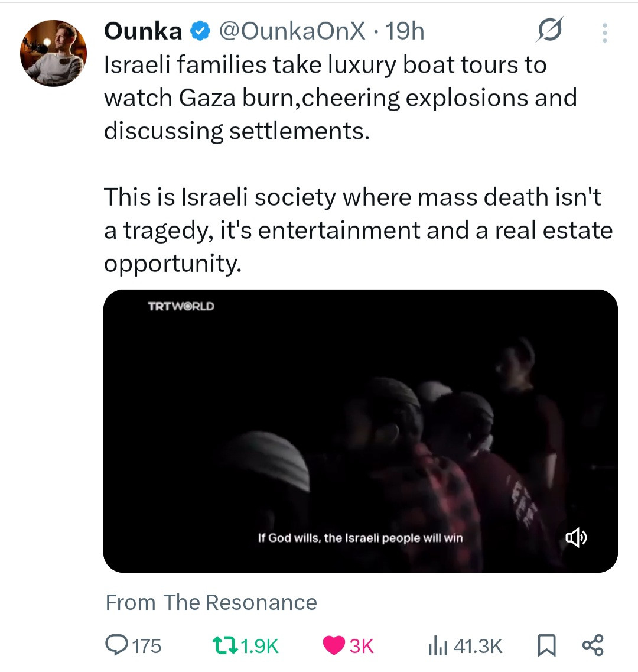
Task: Open the Grok slashed-circle icon
Action: (x=549, y=30)
